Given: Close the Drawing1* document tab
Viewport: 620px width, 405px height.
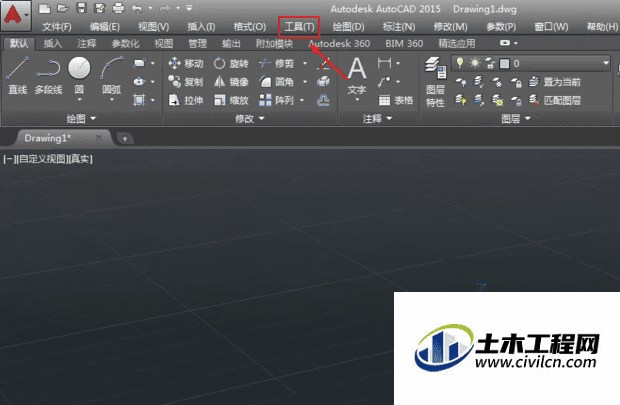Looking at the screenshot, I should click(99, 138).
